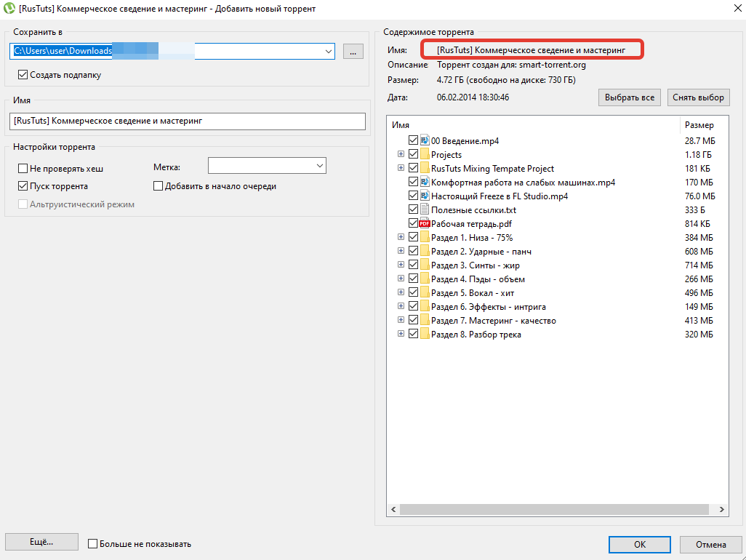Click Выбрать все button
This screenshot has width=746, height=560.
630,97
